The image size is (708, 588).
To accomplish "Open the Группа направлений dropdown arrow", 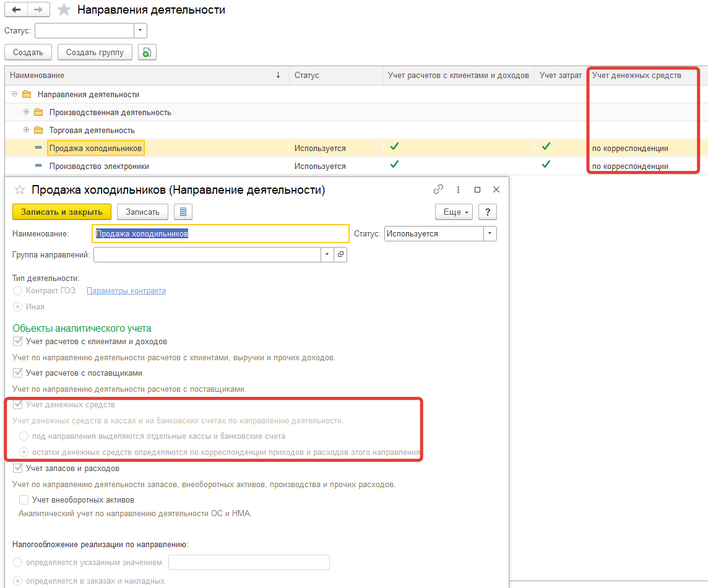I will coord(327,254).
